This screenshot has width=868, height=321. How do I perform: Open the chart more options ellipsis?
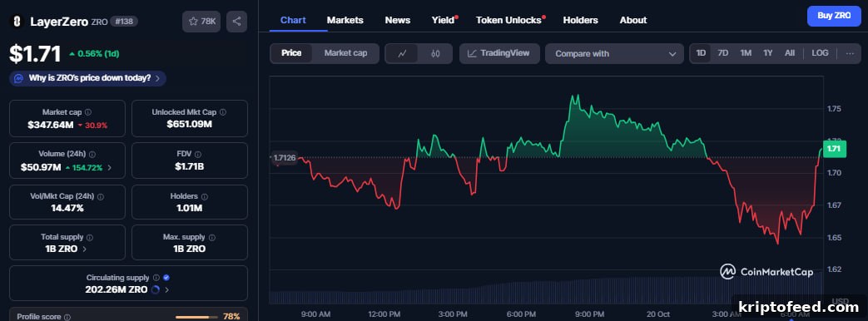(851, 54)
